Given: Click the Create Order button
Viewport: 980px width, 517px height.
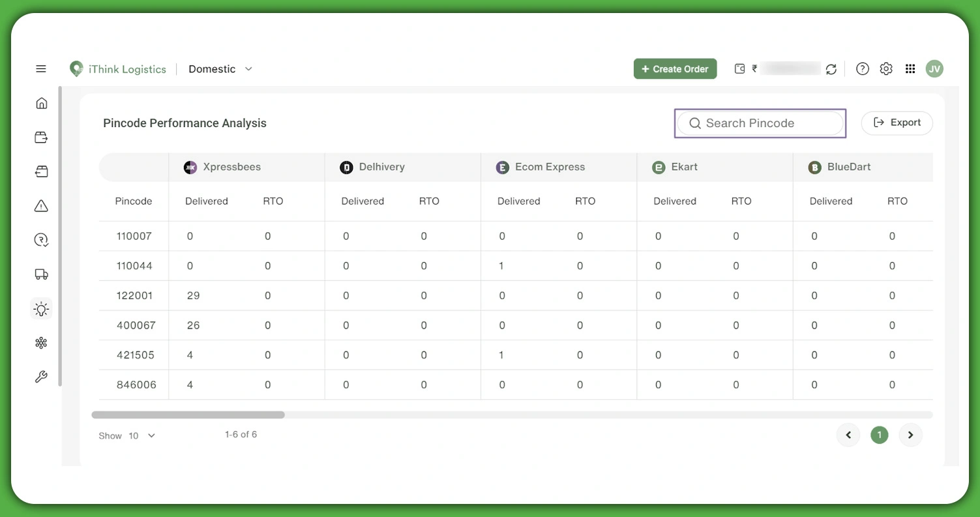Looking at the screenshot, I should click(x=675, y=68).
